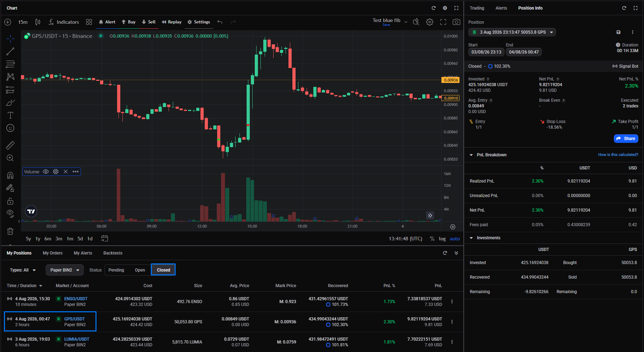Select the trend line drawing tool

point(10,51)
